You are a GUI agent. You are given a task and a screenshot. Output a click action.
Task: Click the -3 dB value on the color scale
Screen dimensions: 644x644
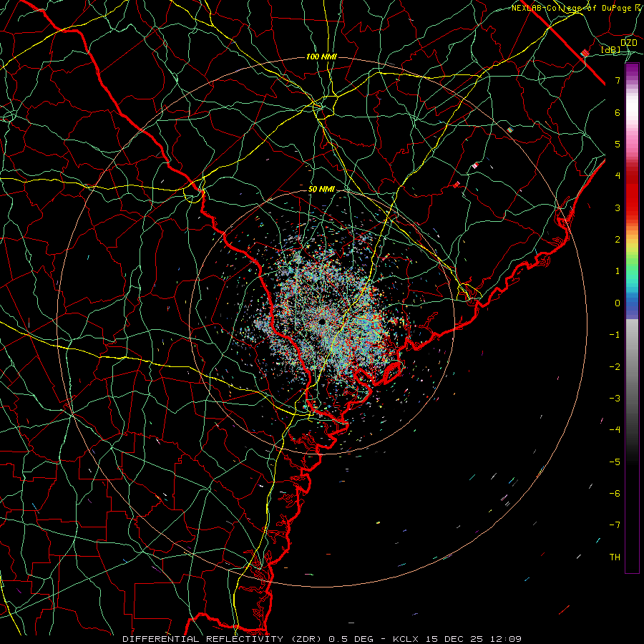(615, 399)
